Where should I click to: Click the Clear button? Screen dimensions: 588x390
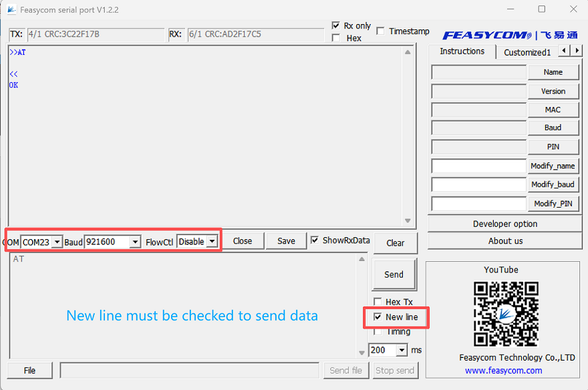point(395,243)
